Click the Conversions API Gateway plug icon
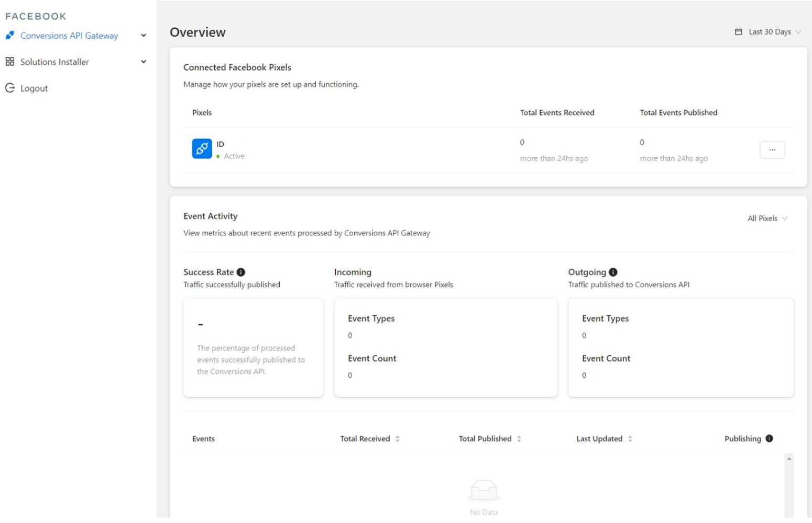The image size is (812, 523). 9,35
